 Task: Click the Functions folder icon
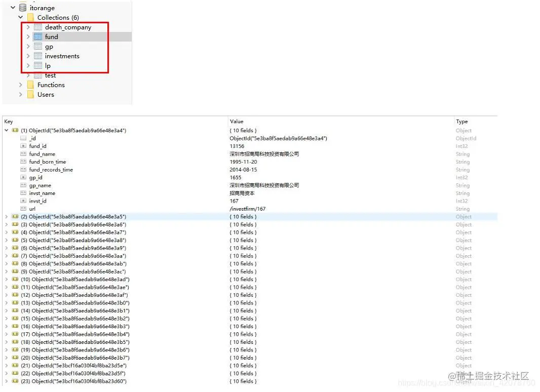[x=30, y=85]
